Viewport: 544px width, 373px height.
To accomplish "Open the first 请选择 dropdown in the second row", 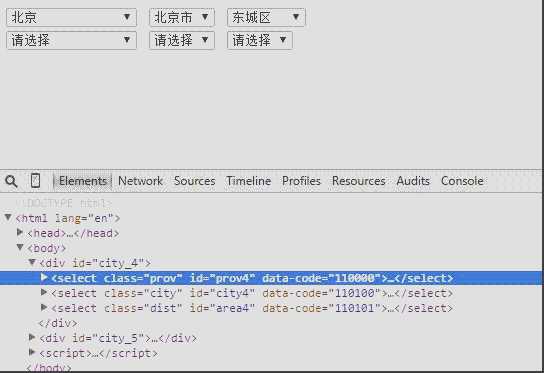I will coord(71,40).
